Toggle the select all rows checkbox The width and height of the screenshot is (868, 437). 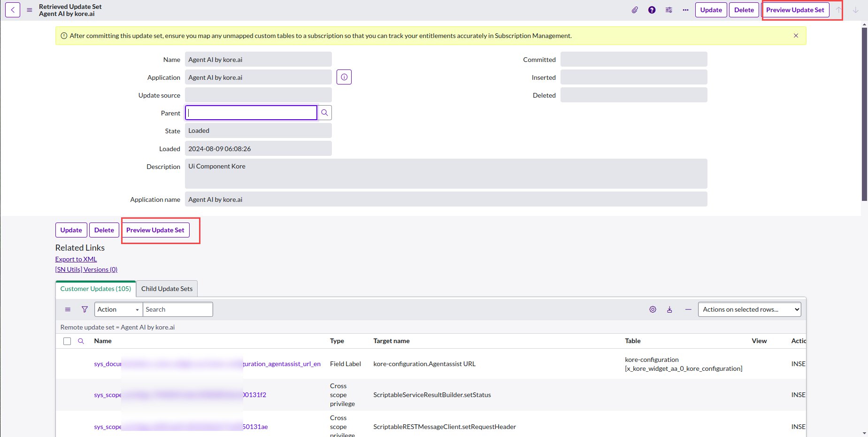(67, 341)
